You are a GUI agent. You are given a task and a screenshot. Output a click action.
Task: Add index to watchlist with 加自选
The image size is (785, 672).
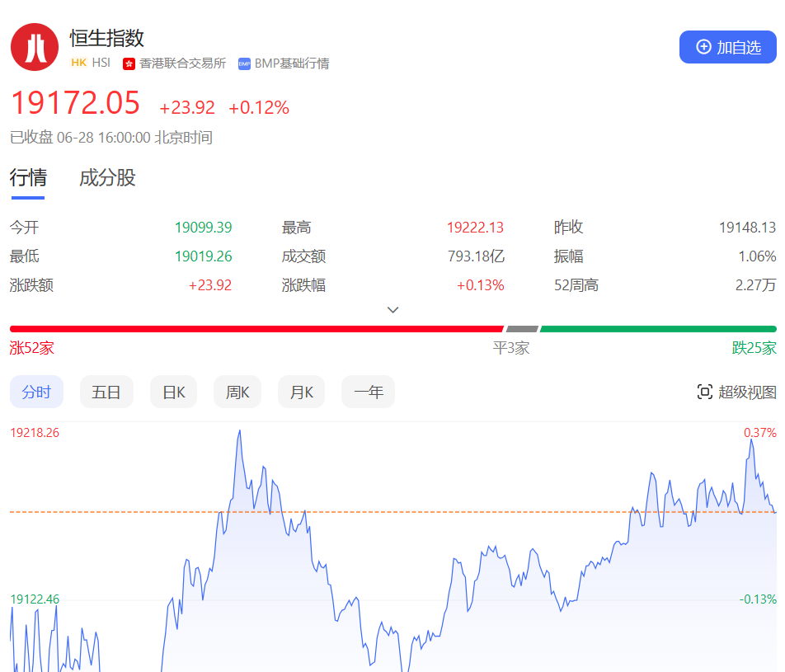tap(727, 47)
